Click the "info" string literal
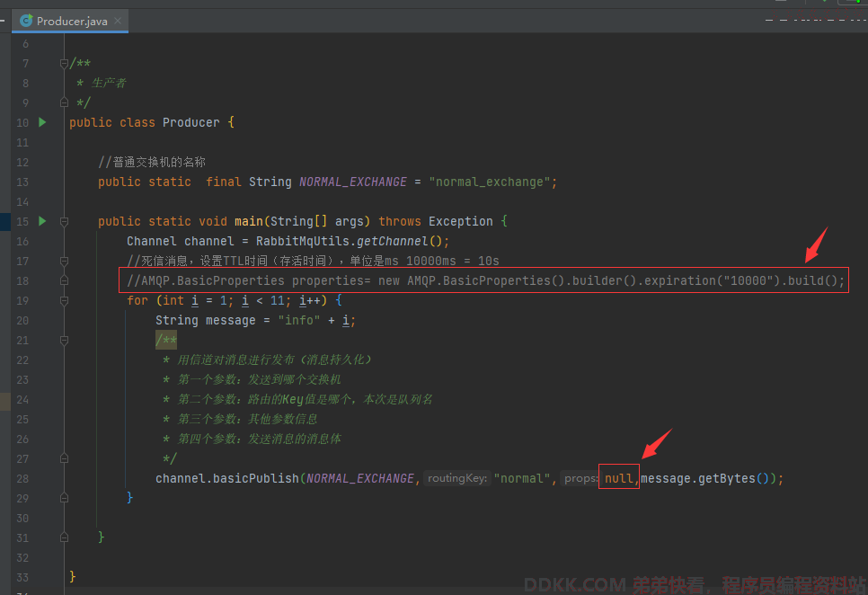 point(299,320)
